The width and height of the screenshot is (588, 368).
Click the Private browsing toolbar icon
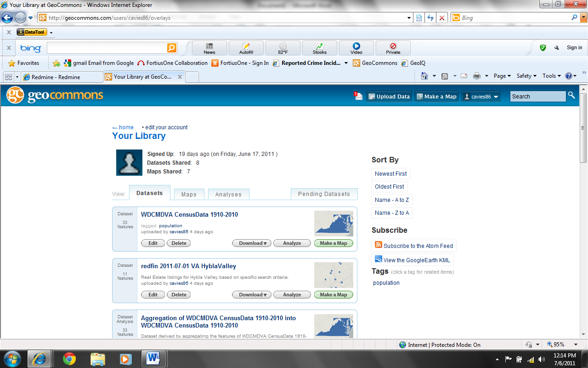pos(393,48)
